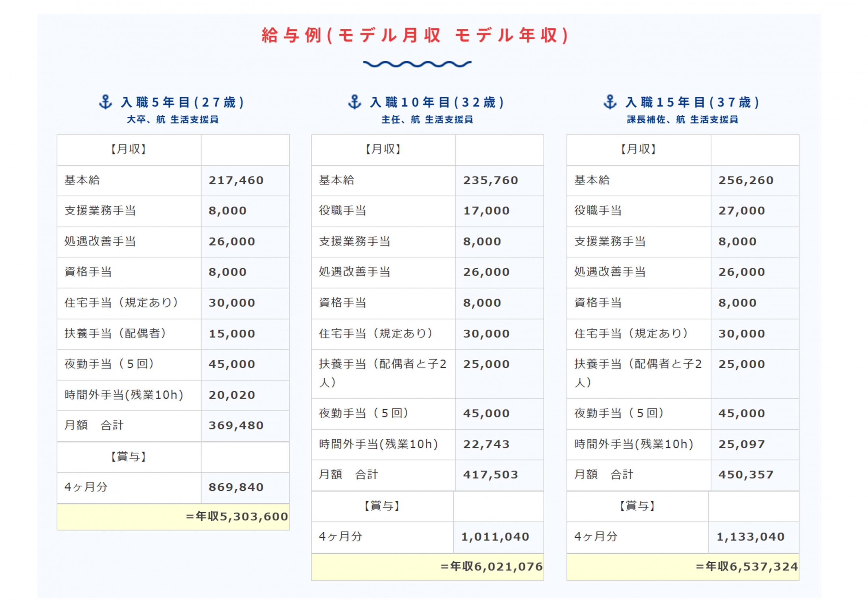Click overtime allowance value 20,020
This screenshot has width=868, height=614.
click(232, 395)
